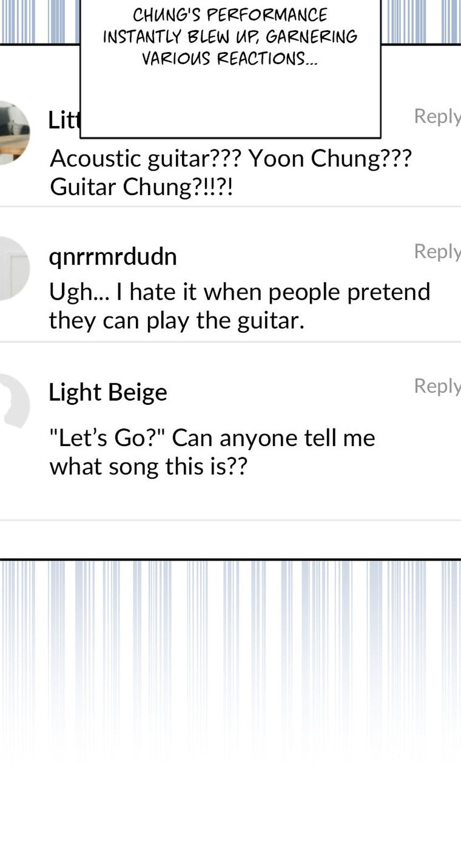The width and height of the screenshot is (461, 868).
Task: Open the partially hidden 'Litt' username
Action: (63, 120)
